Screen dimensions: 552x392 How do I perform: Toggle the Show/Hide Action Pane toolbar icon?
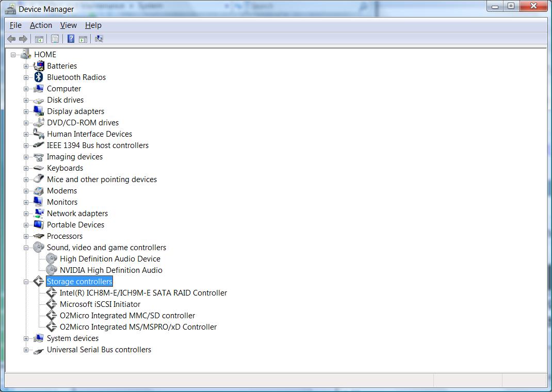click(83, 39)
